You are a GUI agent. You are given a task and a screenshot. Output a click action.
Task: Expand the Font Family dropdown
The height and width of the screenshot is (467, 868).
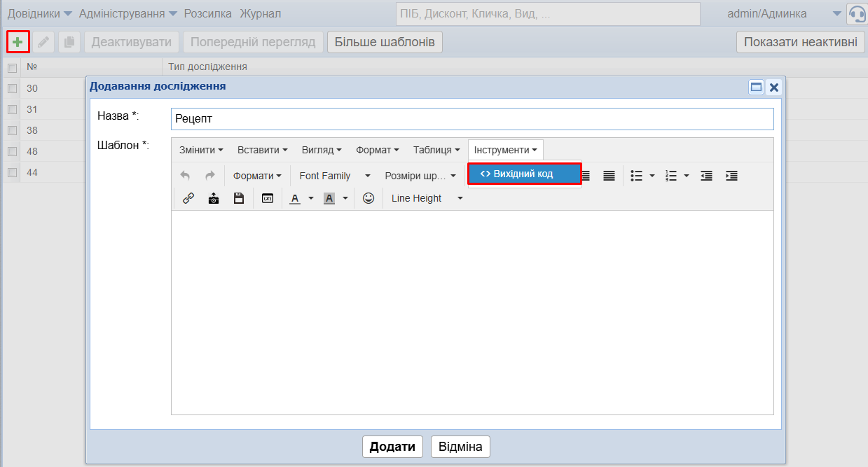pos(334,176)
